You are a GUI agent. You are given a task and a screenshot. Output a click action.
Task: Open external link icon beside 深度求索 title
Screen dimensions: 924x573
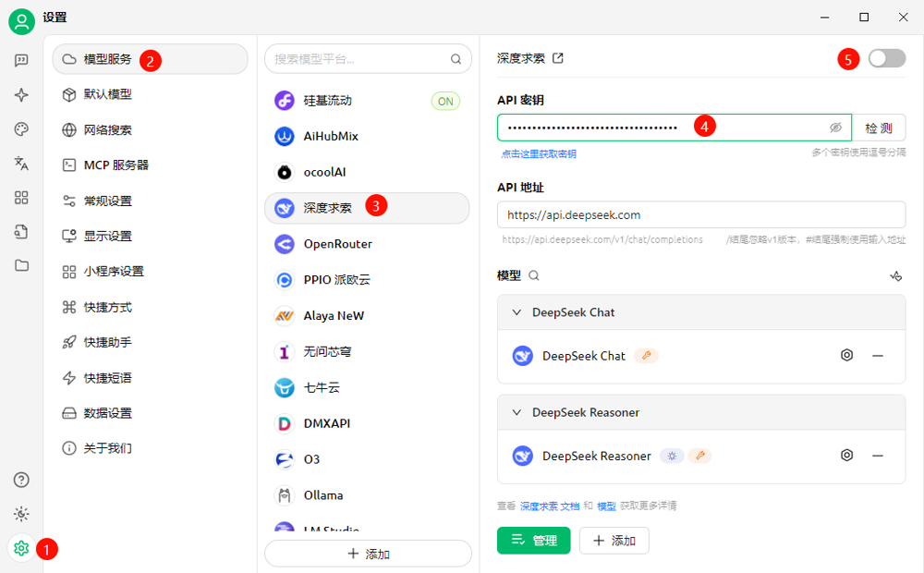[x=558, y=58]
